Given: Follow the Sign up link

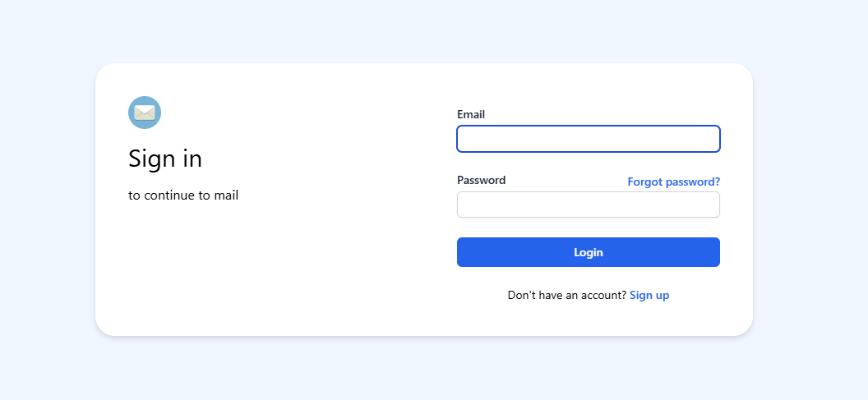Looking at the screenshot, I should tap(649, 296).
